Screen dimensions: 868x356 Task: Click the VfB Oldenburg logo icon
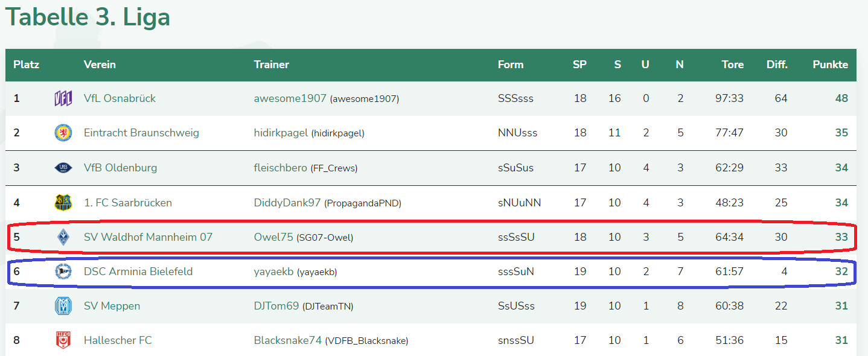point(63,168)
